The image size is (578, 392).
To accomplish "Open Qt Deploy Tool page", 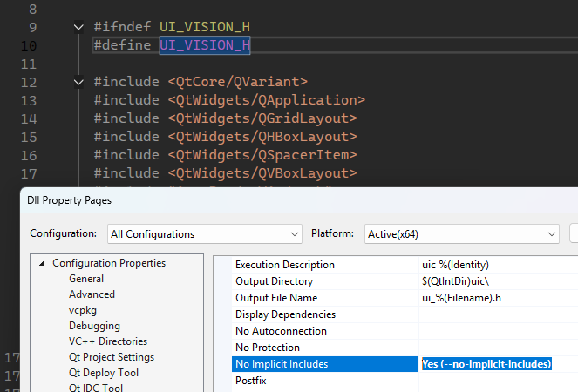I will (104, 373).
